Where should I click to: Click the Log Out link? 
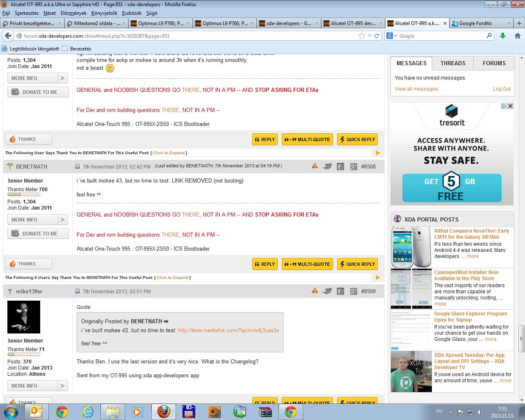502,89
